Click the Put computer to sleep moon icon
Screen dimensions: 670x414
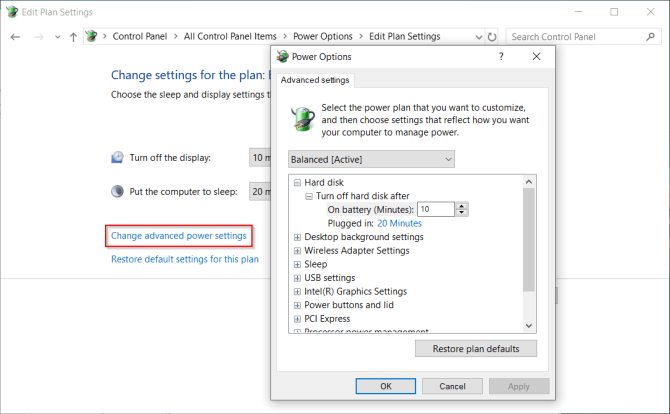118,191
